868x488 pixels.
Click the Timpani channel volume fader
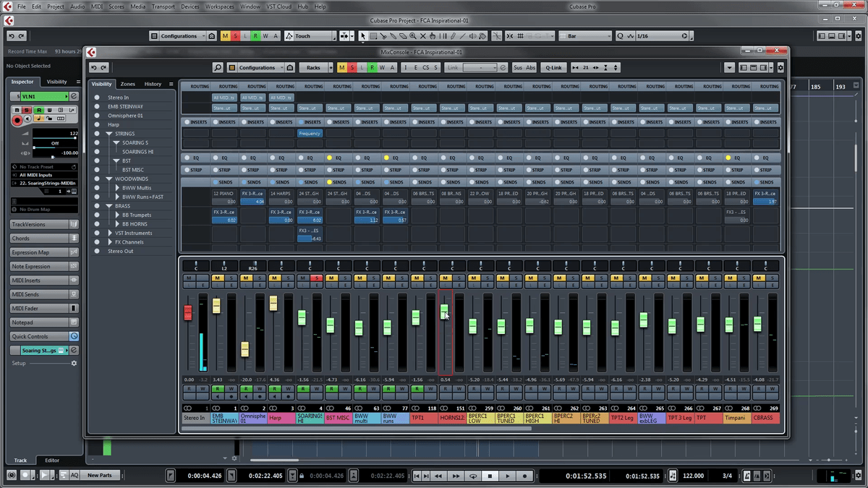point(729,325)
